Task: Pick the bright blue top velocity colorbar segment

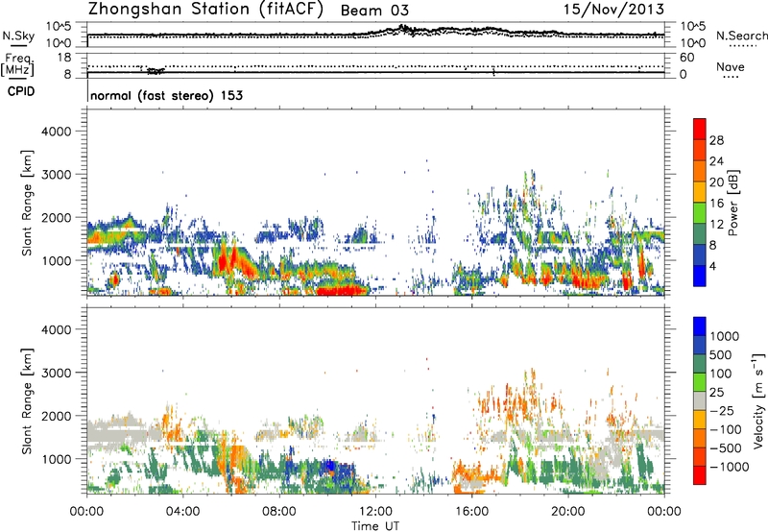Action: [700, 326]
